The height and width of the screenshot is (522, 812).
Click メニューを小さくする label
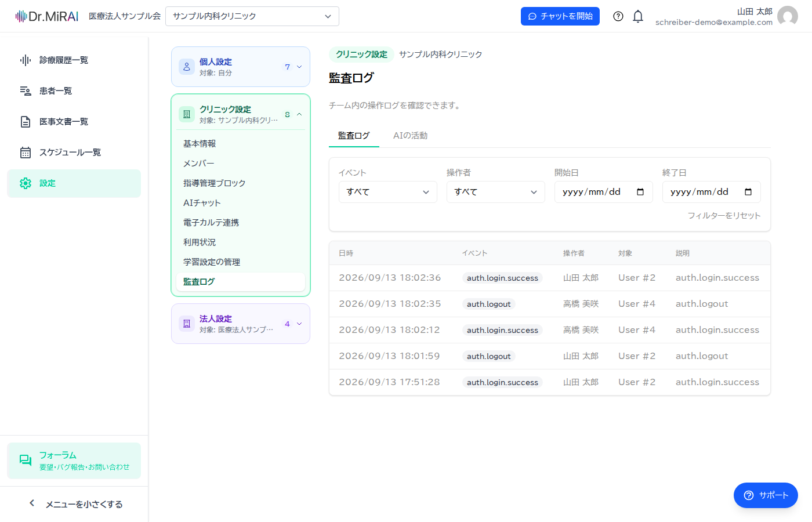click(84, 504)
